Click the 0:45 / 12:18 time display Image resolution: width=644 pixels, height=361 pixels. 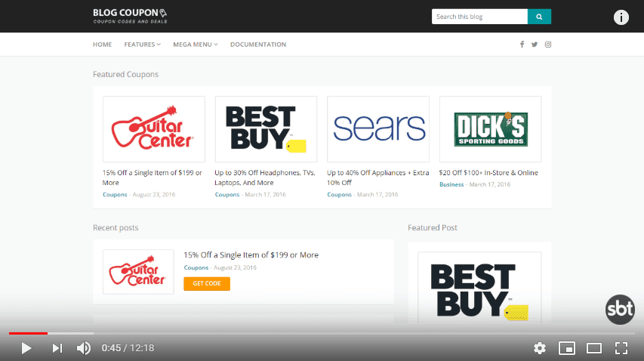click(x=128, y=348)
